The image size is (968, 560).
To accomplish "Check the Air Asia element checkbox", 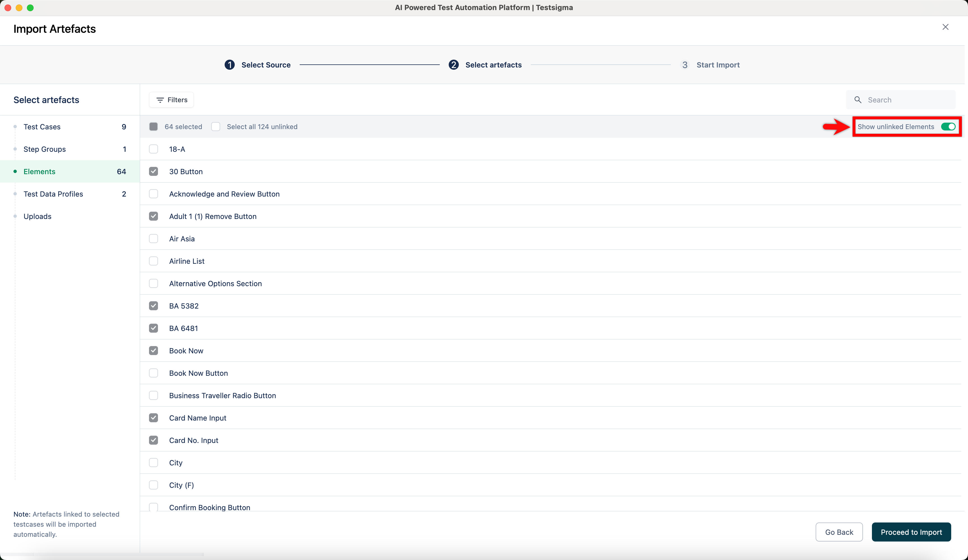I will (154, 239).
